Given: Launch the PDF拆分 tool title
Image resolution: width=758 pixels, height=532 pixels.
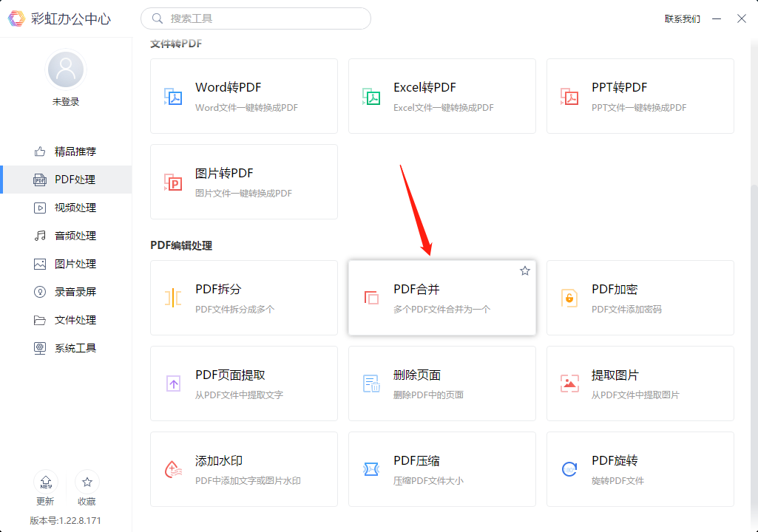Looking at the screenshot, I should [x=218, y=290].
